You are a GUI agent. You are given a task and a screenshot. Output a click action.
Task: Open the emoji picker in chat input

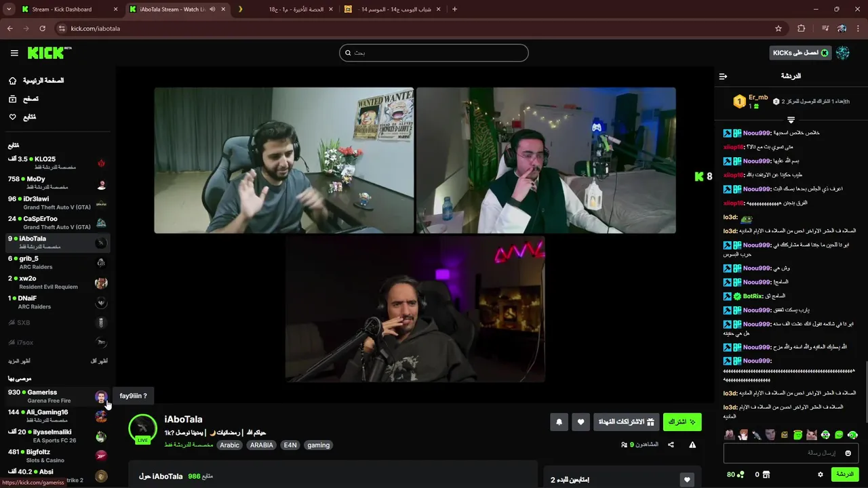point(848,453)
